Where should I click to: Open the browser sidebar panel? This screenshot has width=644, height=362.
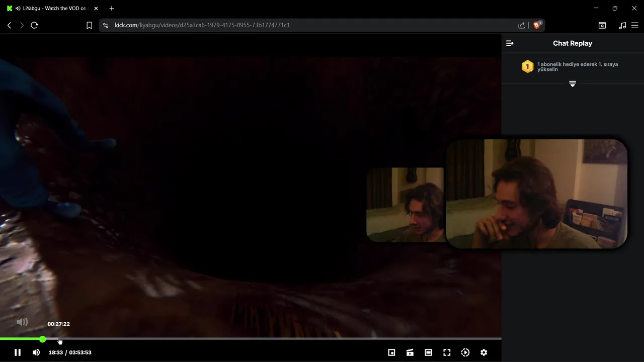[x=602, y=25]
